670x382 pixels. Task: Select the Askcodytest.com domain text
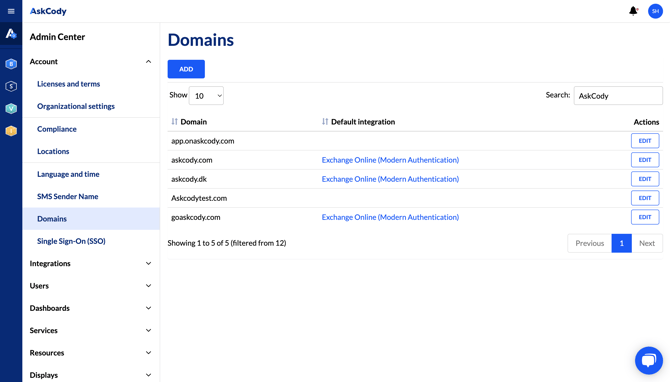199,198
